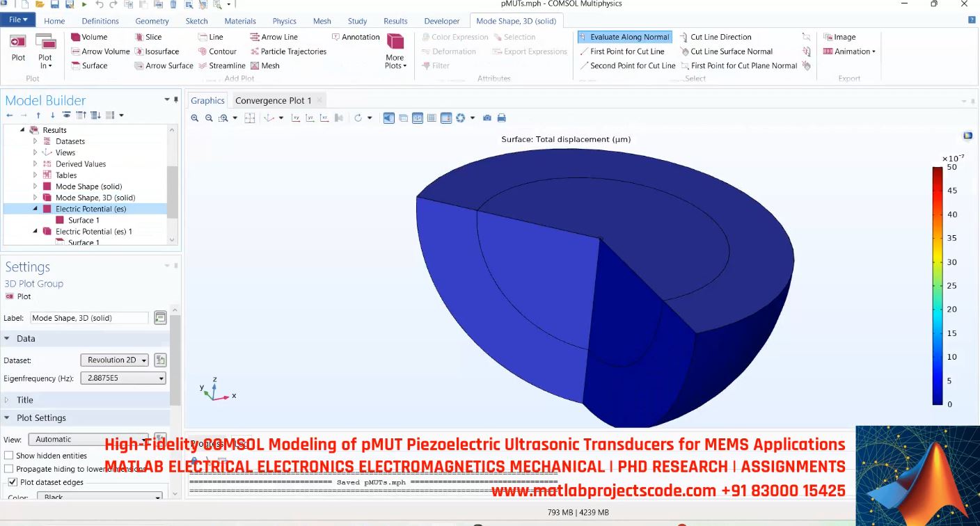This screenshot has height=526, width=980.
Task: Print the current Graphics plot
Action: tap(500, 118)
